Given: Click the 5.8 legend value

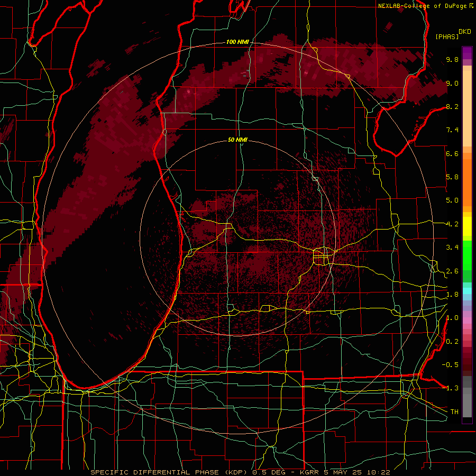Looking at the screenshot, I should (x=452, y=177).
